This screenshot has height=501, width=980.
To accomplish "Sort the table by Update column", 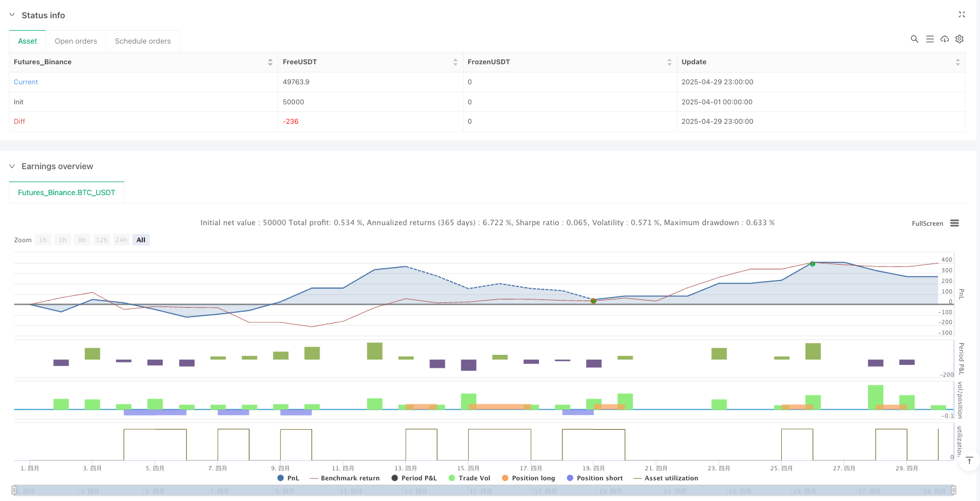I will pos(957,62).
